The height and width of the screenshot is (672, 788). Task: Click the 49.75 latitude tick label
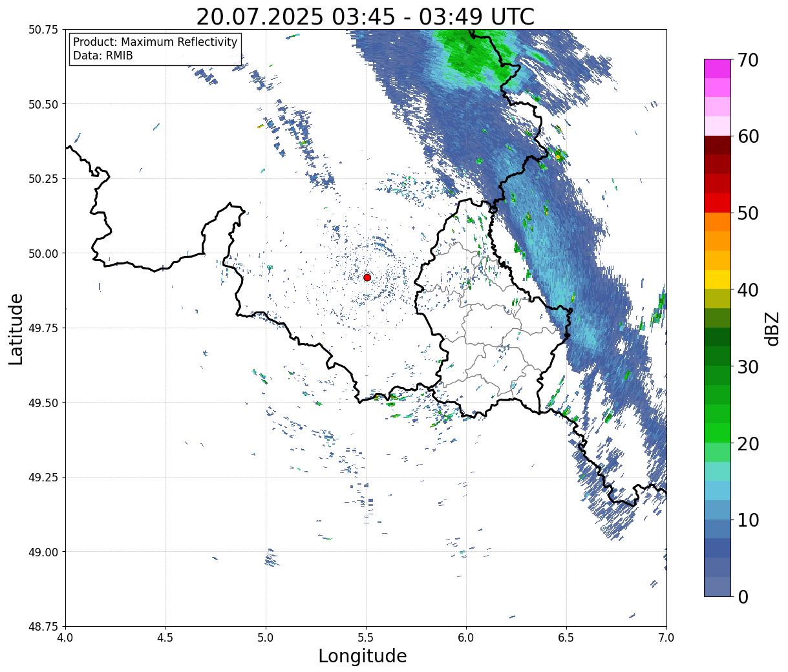pos(43,328)
